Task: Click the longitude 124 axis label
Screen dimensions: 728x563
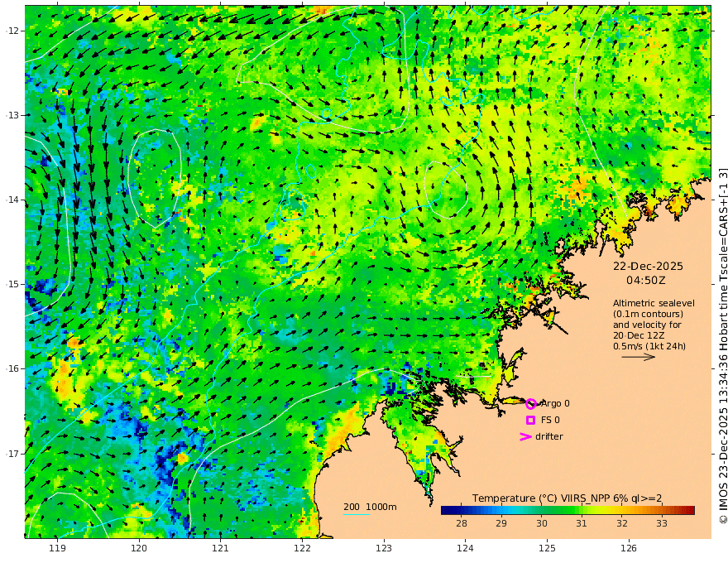Action: point(465,548)
